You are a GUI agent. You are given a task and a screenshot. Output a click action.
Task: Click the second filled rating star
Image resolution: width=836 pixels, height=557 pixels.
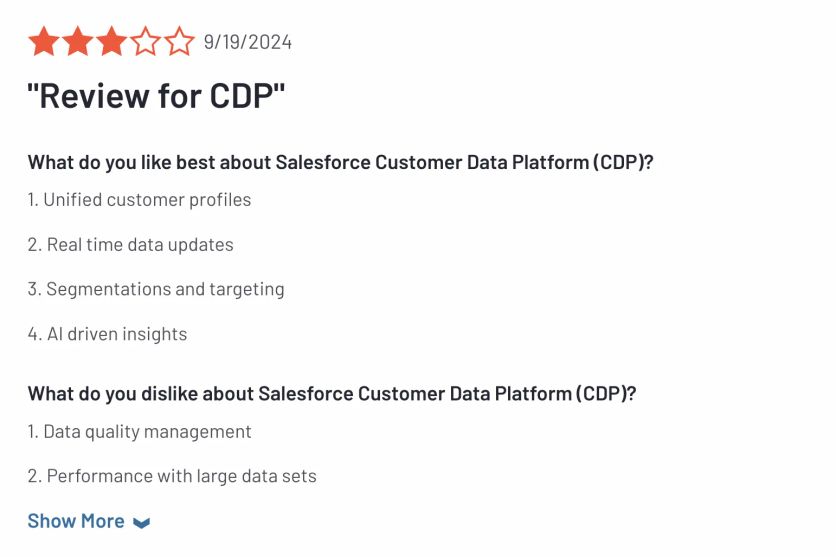pyautogui.click(x=78, y=42)
